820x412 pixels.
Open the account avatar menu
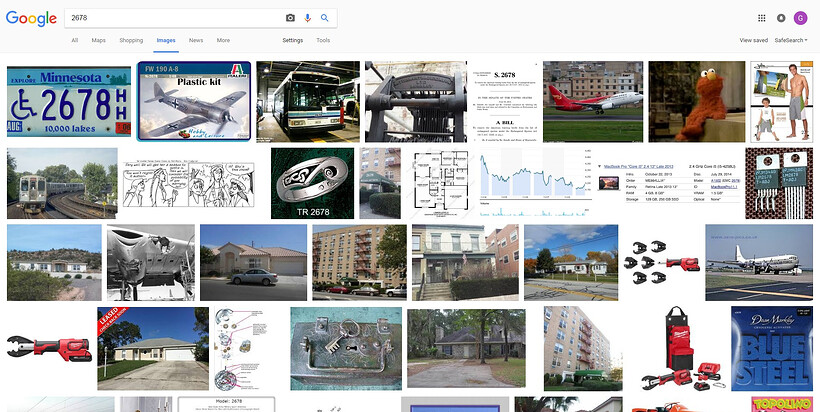(800, 18)
